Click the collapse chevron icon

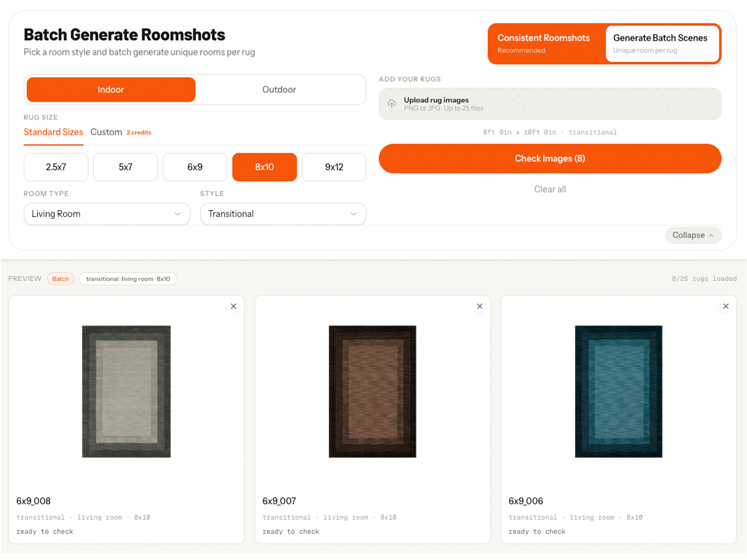[711, 235]
